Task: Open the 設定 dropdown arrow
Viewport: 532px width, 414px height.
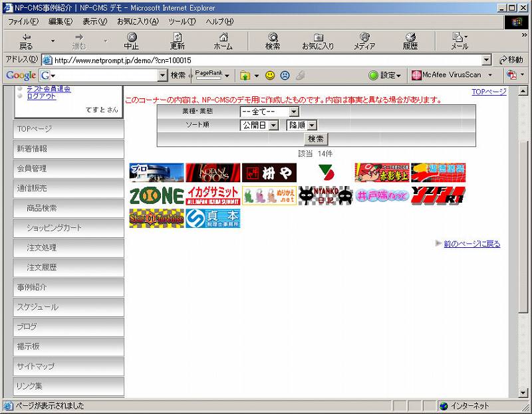Action: (398, 76)
